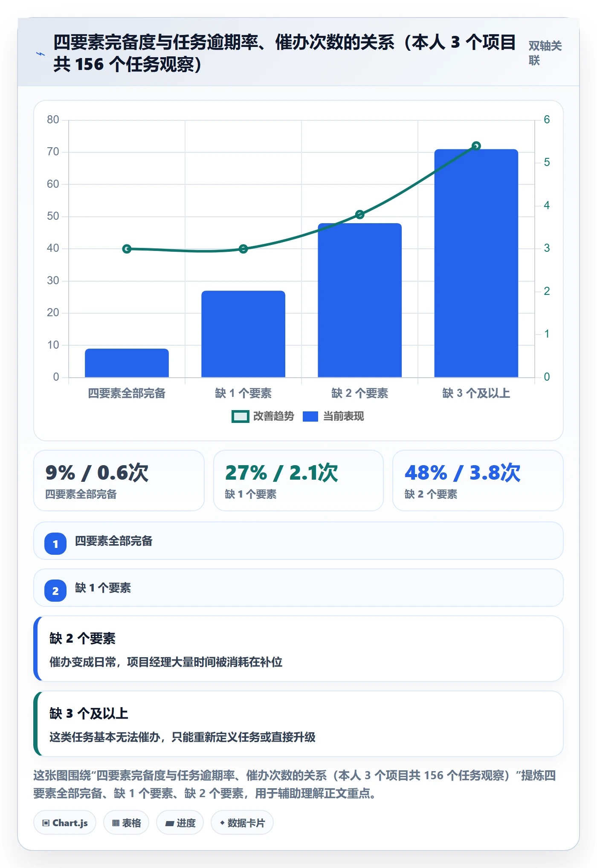Select the 48% / 3.8次 data card
Screen dimensions: 597x868
[x=478, y=481]
